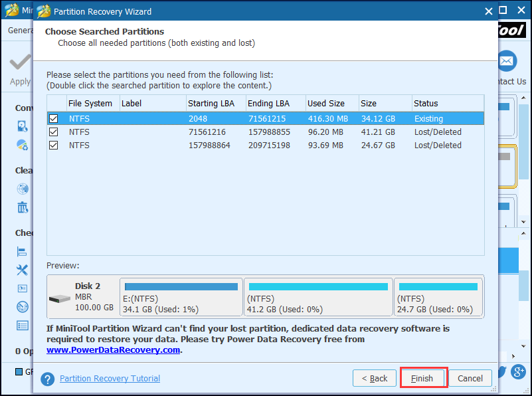Maximize the main MiniTool window
Viewport: 532px width, 396px height.
(x=503, y=10)
